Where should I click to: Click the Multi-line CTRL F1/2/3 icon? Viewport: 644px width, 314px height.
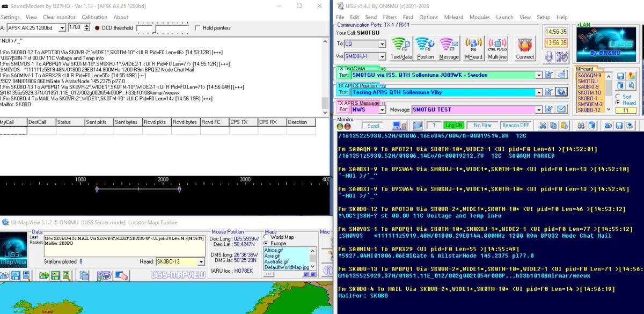(497, 44)
